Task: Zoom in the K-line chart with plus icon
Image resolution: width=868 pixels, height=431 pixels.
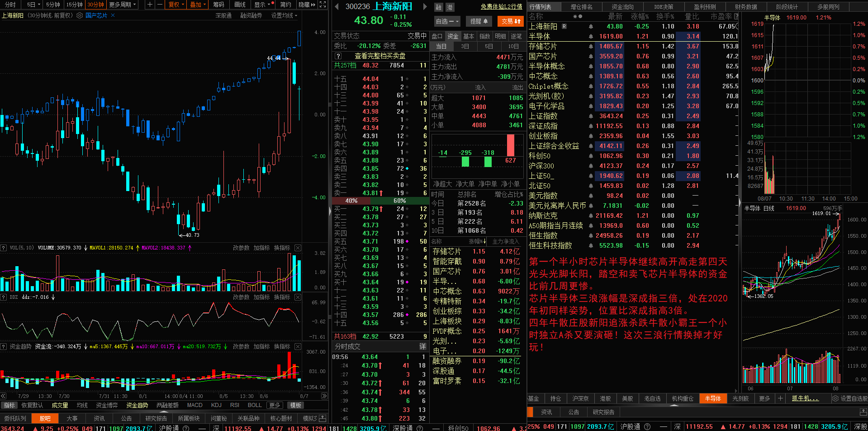Action: [150, 5]
